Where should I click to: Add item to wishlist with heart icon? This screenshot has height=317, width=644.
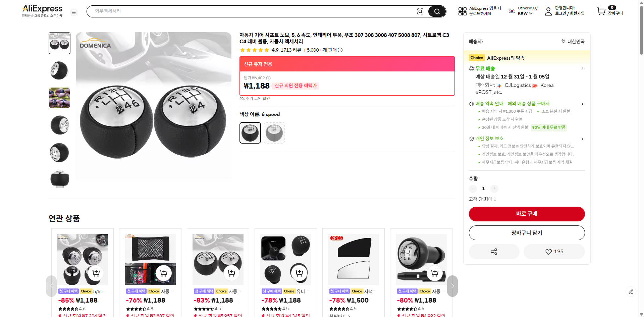click(x=554, y=252)
